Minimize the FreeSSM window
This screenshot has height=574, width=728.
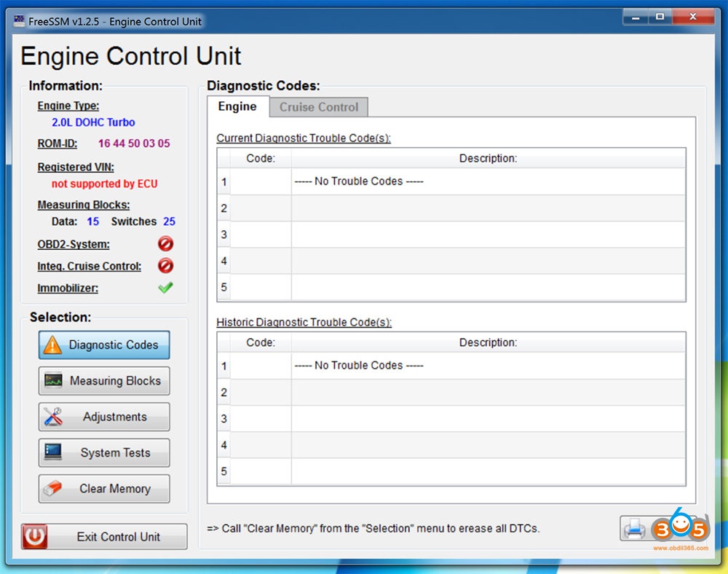coord(636,17)
